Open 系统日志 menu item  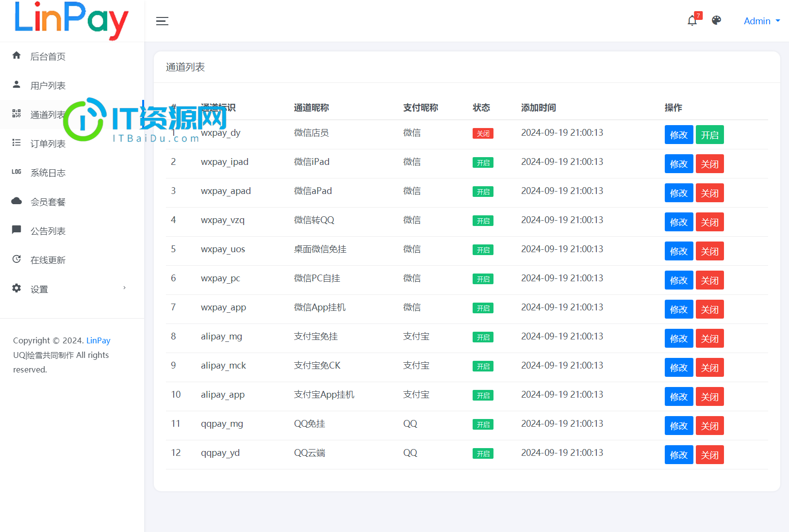(72, 173)
